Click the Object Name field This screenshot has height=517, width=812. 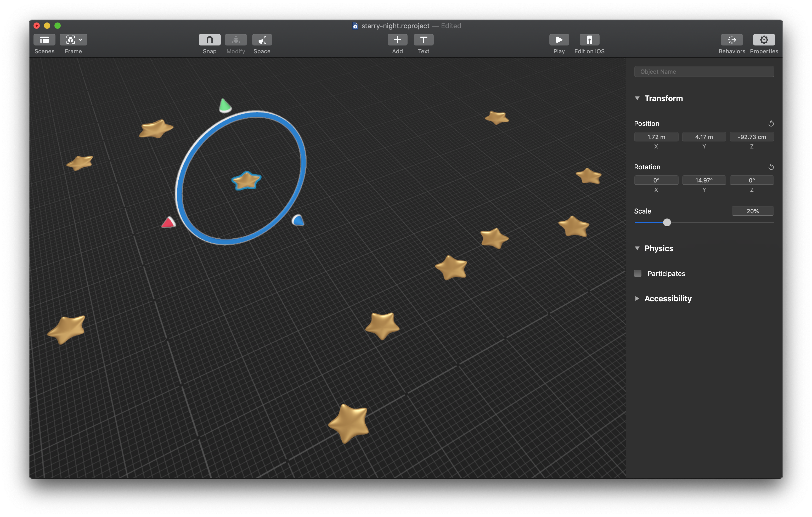704,71
